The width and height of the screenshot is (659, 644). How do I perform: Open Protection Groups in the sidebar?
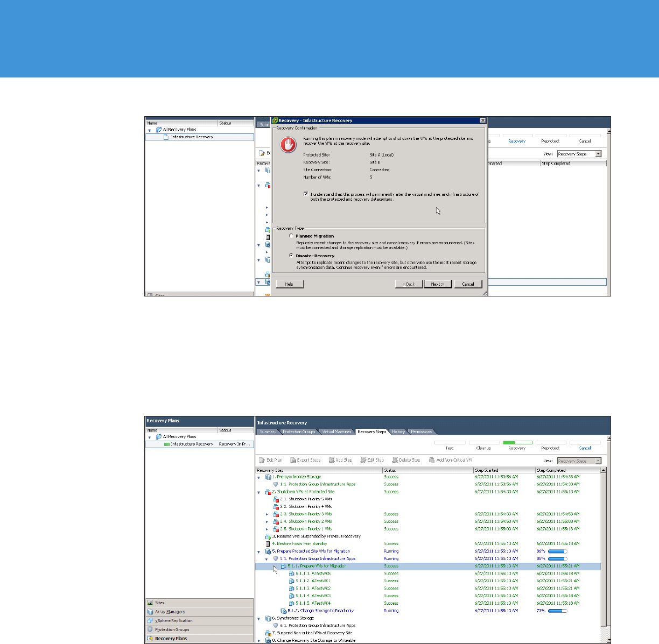tap(199, 629)
